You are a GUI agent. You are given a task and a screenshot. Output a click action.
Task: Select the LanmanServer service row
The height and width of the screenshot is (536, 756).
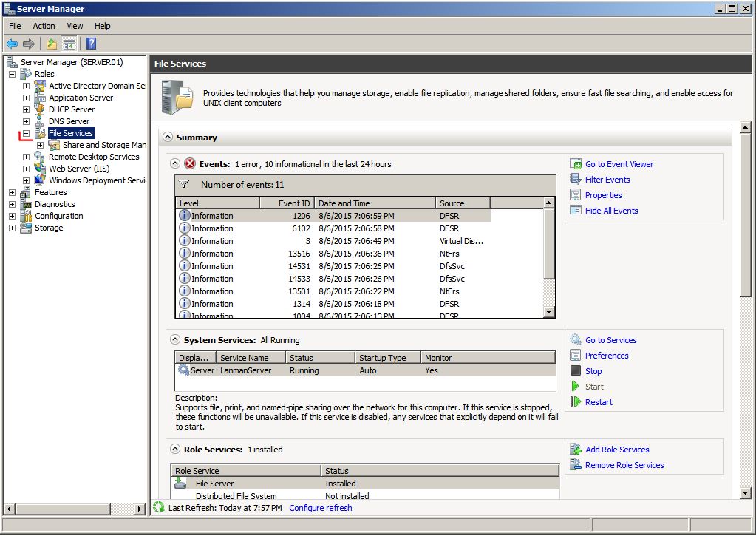(365, 370)
